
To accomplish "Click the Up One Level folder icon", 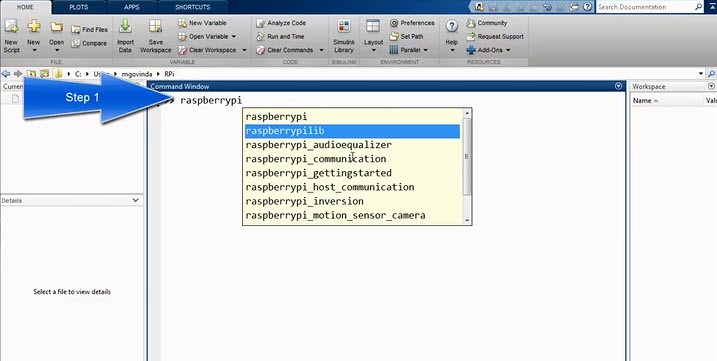I will click(31, 74).
